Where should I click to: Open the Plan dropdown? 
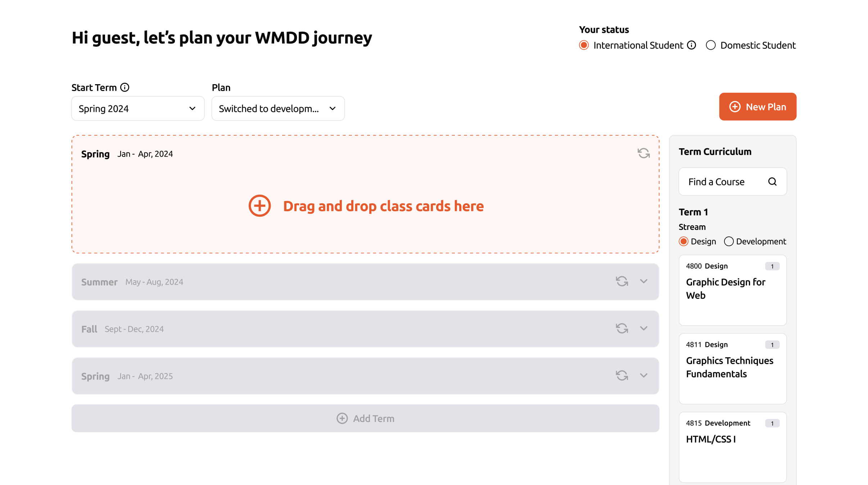[278, 108]
